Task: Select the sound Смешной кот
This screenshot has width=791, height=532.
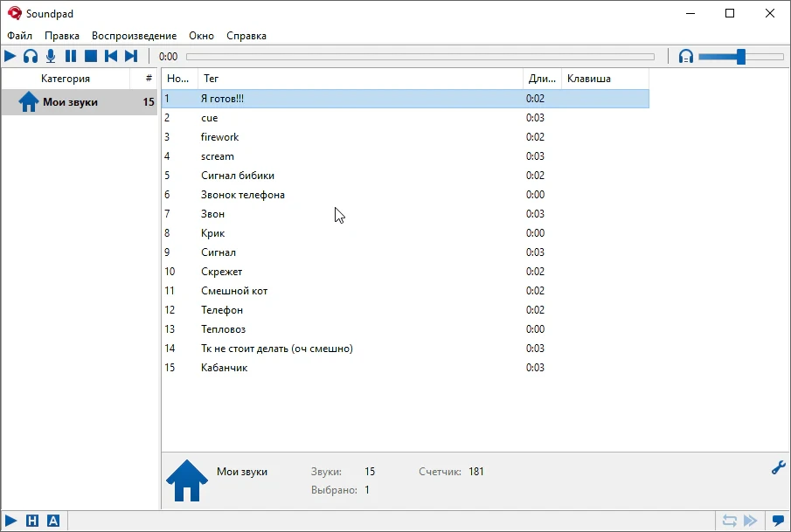Action: pyautogui.click(x=405, y=290)
